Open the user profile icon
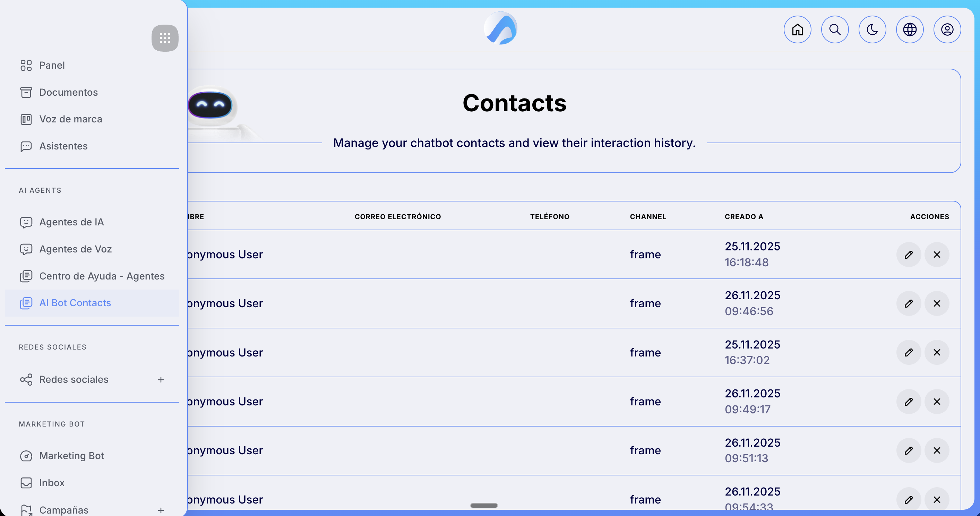The height and width of the screenshot is (516, 980). [947, 29]
